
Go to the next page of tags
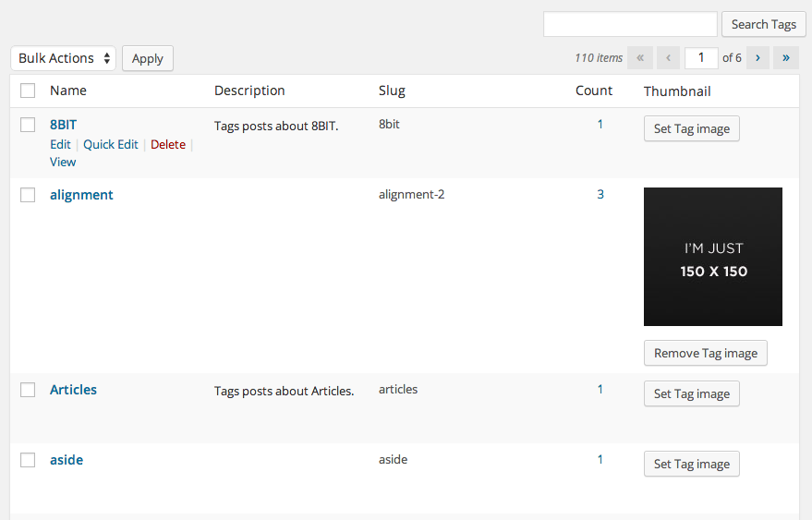pyautogui.click(x=757, y=58)
